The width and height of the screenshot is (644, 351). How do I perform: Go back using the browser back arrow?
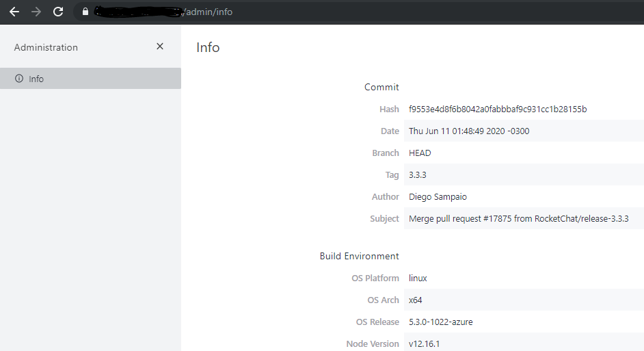click(x=14, y=12)
